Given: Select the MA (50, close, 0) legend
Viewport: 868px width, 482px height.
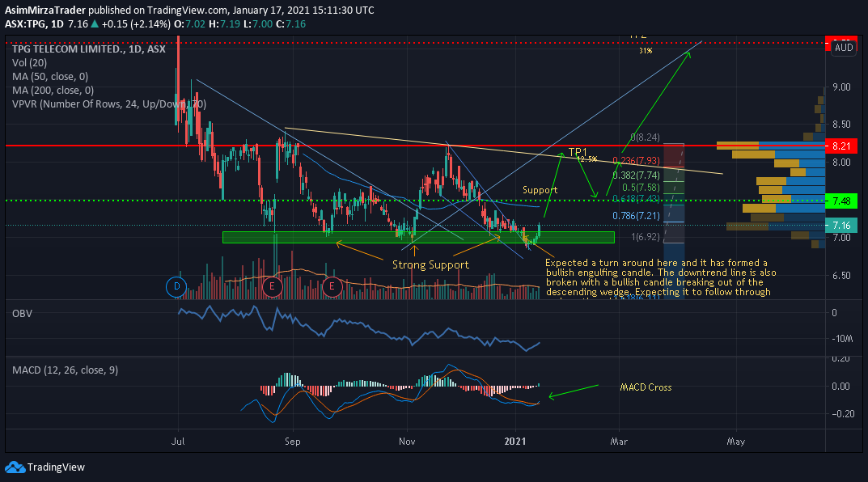Looking at the screenshot, I should coord(50,76).
